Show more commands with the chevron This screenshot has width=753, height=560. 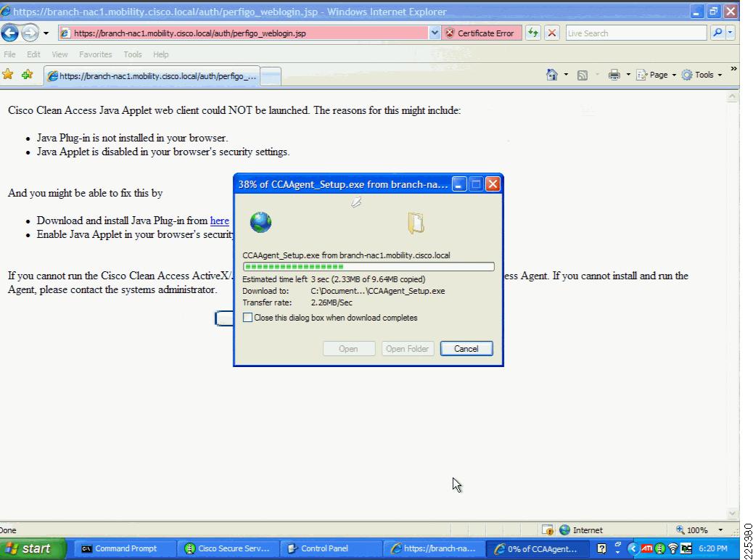coord(734,69)
